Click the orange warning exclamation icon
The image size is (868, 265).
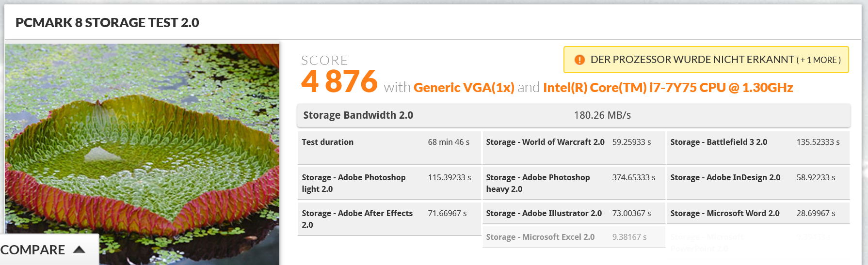click(579, 60)
